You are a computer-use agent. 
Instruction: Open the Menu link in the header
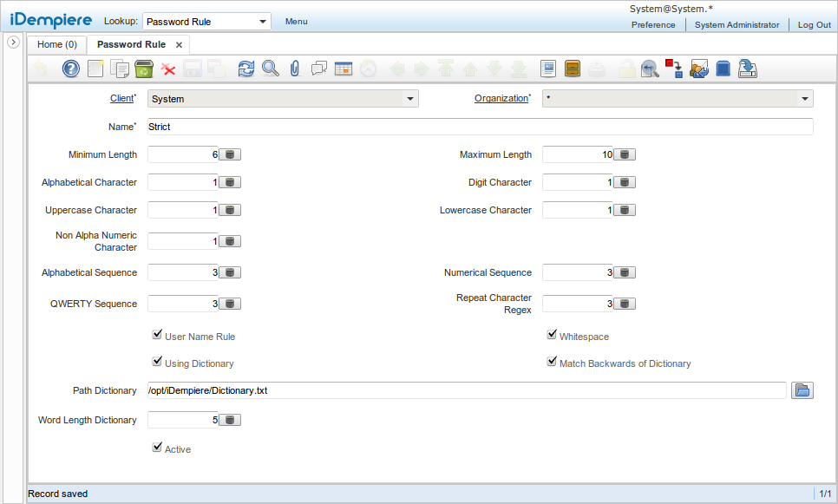[296, 21]
